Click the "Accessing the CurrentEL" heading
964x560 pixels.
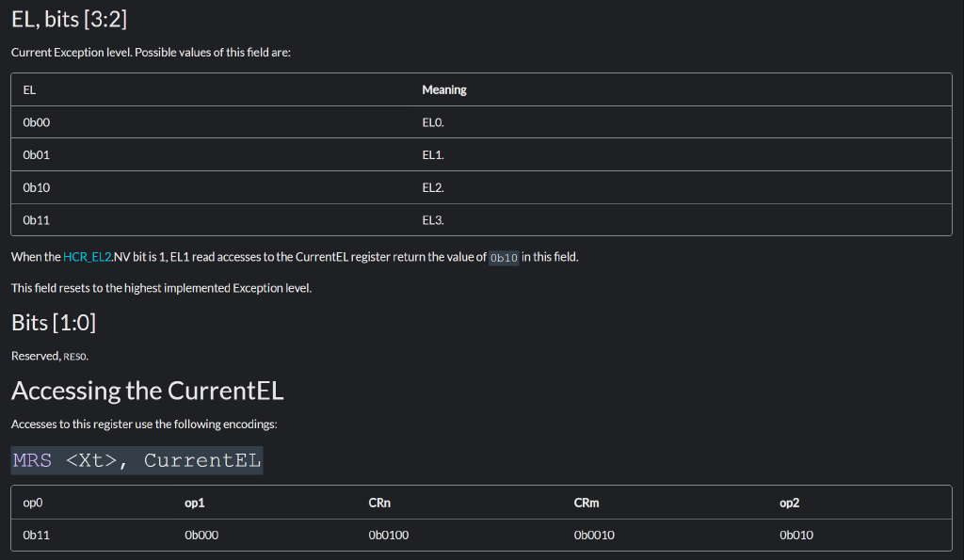pyautogui.click(x=147, y=390)
